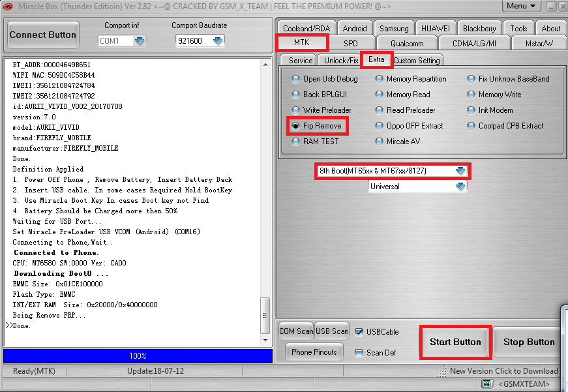The width and height of the screenshot is (568, 392).
Task: Click the Start Button
Action: pos(455,342)
